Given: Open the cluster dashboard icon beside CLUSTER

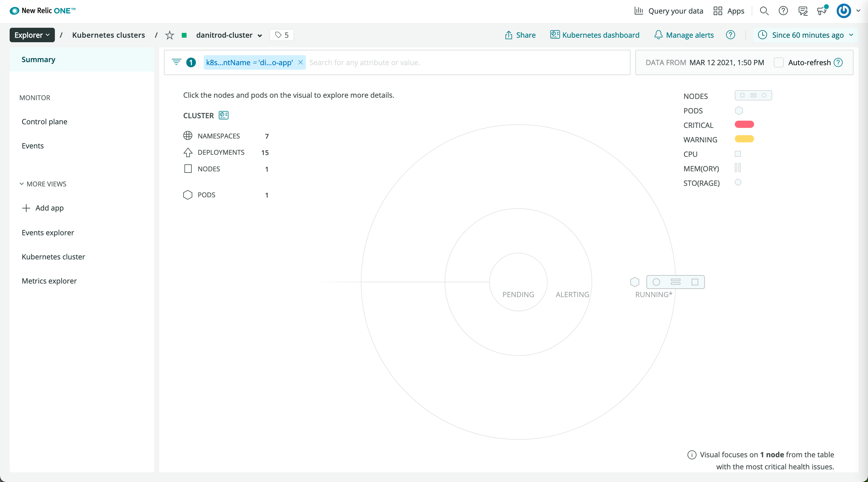Looking at the screenshot, I should point(223,115).
